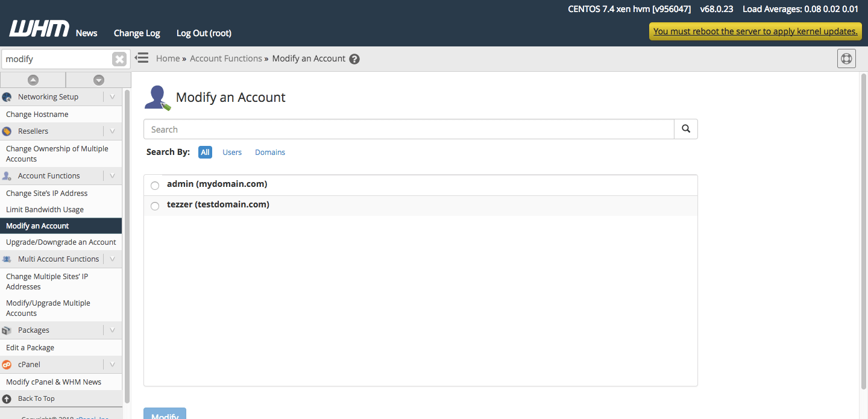
Task: Collapse the cPanel section chevron
Action: click(112, 365)
